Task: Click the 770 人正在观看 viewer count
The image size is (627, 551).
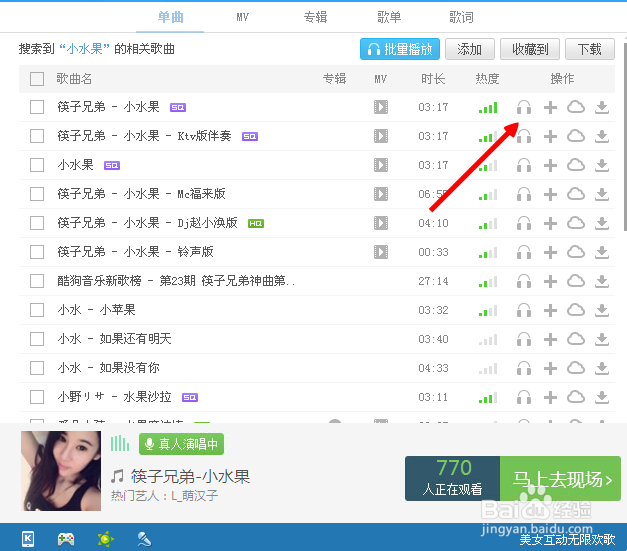Action: (453, 479)
